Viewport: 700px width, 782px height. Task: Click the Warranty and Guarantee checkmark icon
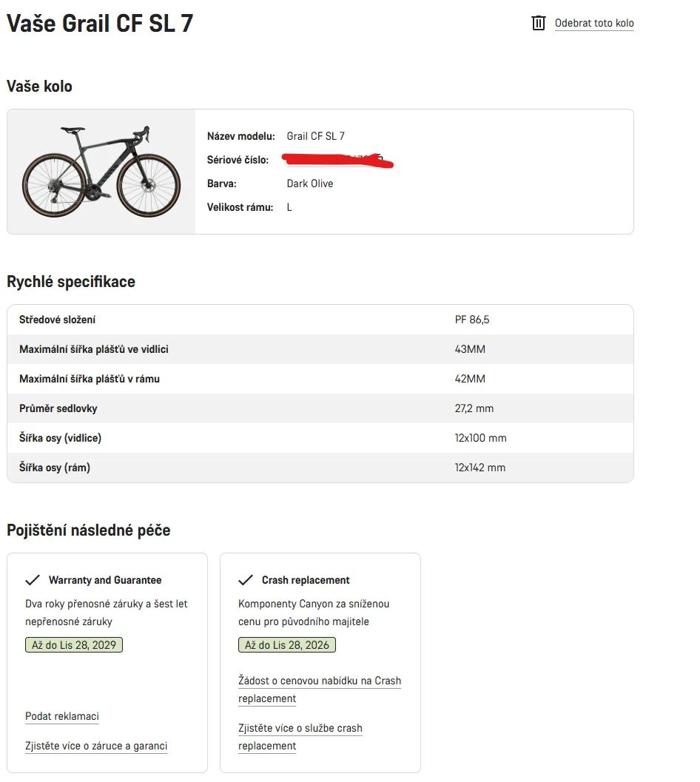click(33, 580)
